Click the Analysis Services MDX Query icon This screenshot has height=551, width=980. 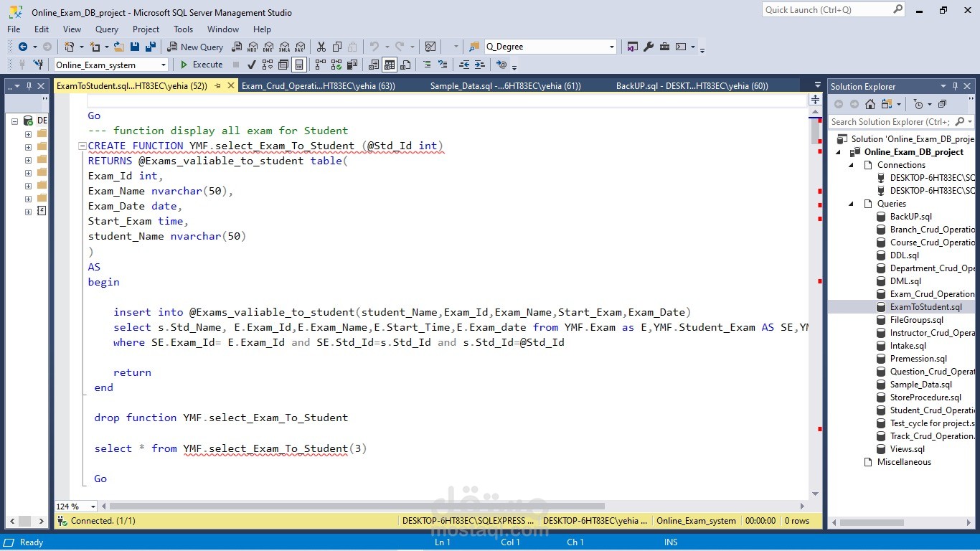pos(252,47)
